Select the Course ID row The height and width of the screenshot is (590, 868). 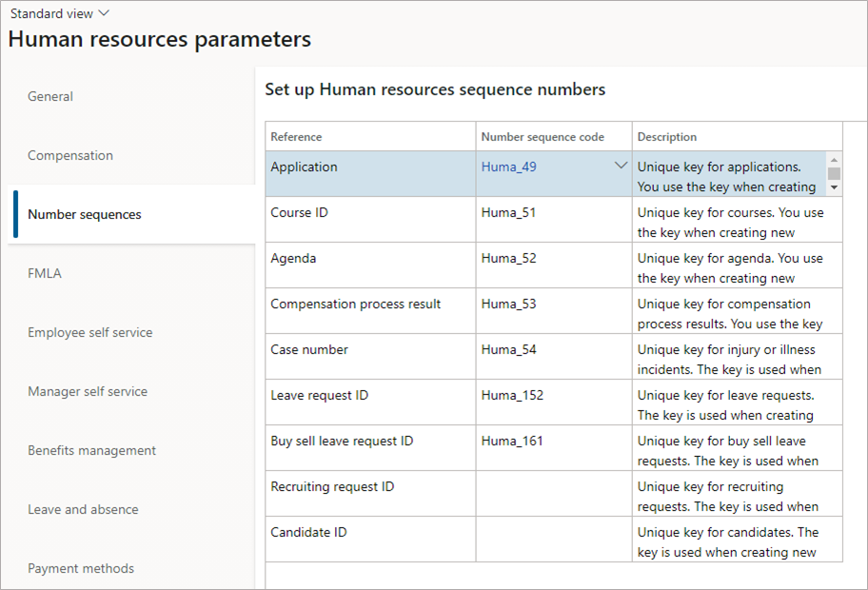(x=370, y=219)
